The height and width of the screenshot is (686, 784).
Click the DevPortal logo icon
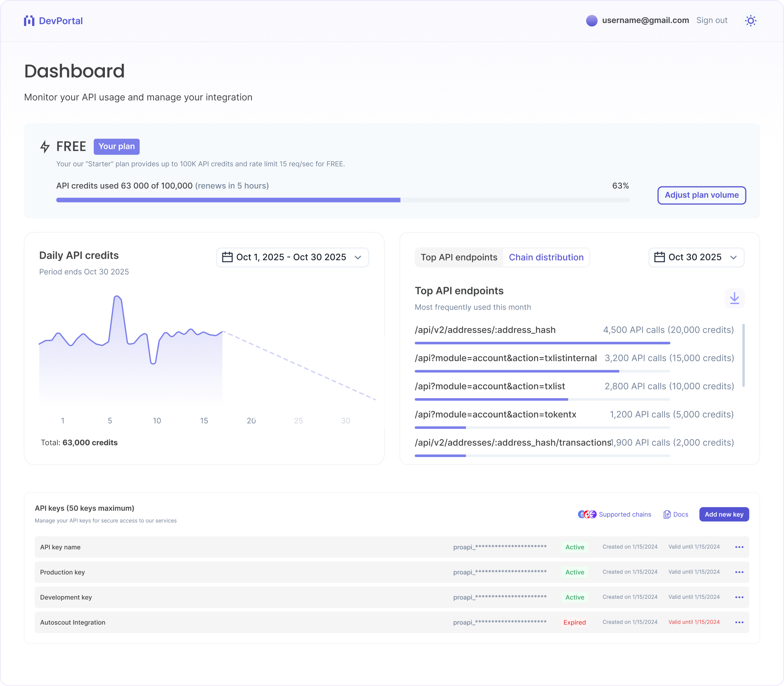click(x=30, y=20)
